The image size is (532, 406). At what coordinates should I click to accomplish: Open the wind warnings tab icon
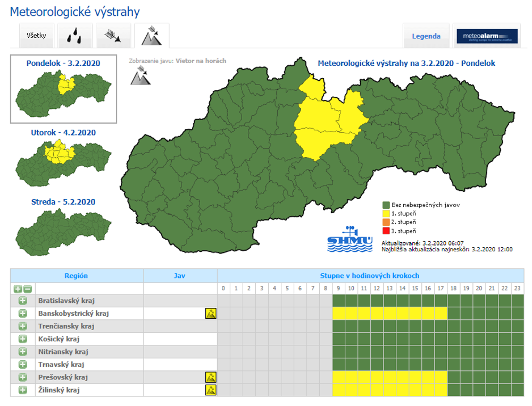(x=113, y=36)
